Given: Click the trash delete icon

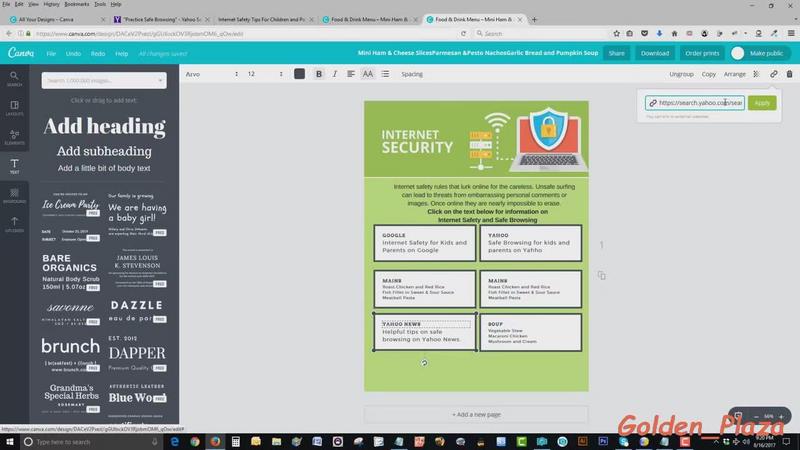Looking at the screenshot, I should pos(789,74).
